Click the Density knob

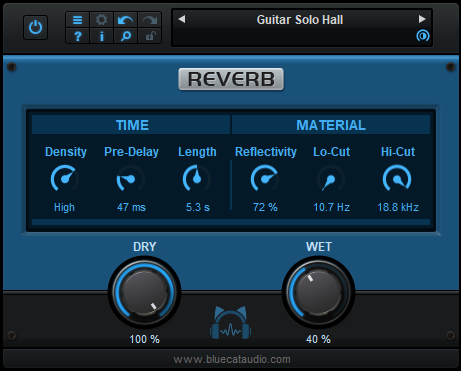coord(64,178)
